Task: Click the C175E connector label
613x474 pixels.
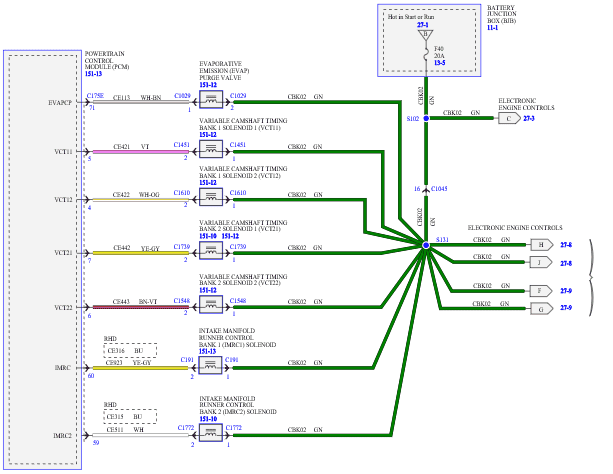Action: pos(95,96)
